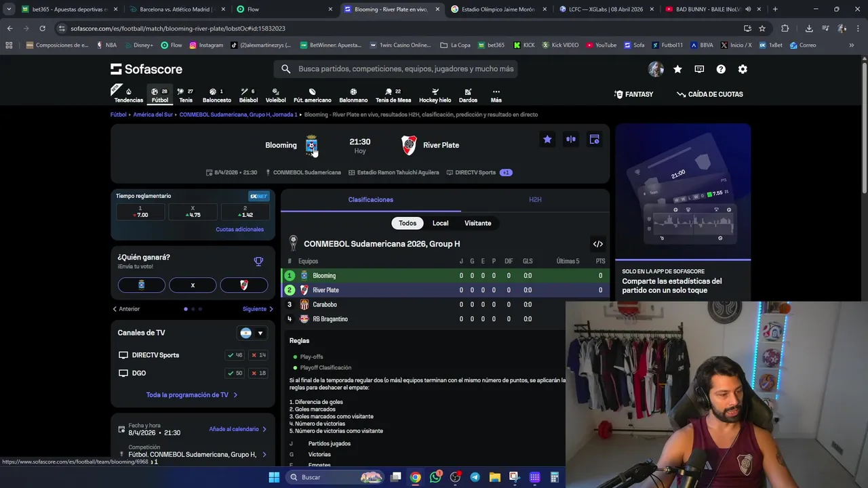Click the trophy icon in vote panel
Image resolution: width=868 pixels, height=488 pixels.
pyautogui.click(x=258, y=261)
